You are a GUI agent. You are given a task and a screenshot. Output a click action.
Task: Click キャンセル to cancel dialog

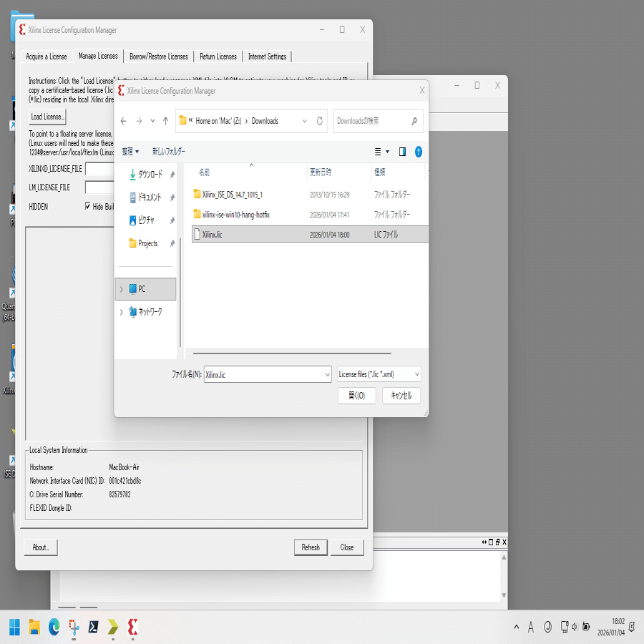[401, 396]
